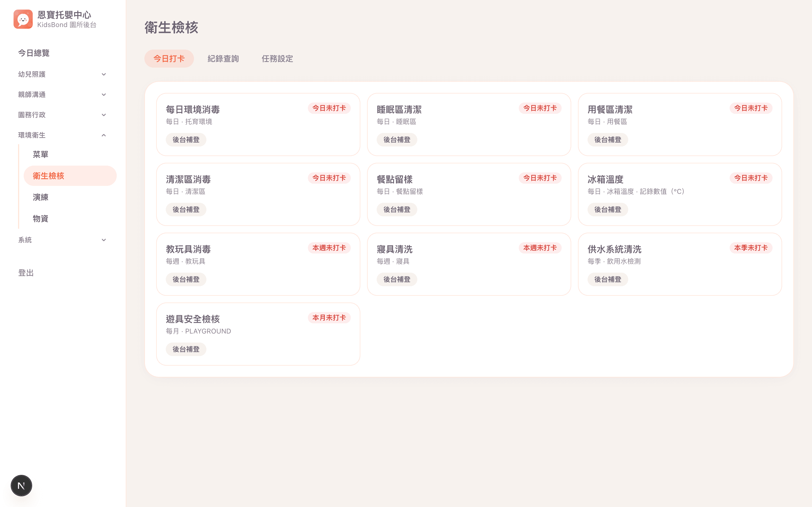The height and width of the screenshot is (507, 812).
Task: Open the 菜單 submenu item
Action: coord(40,155)
